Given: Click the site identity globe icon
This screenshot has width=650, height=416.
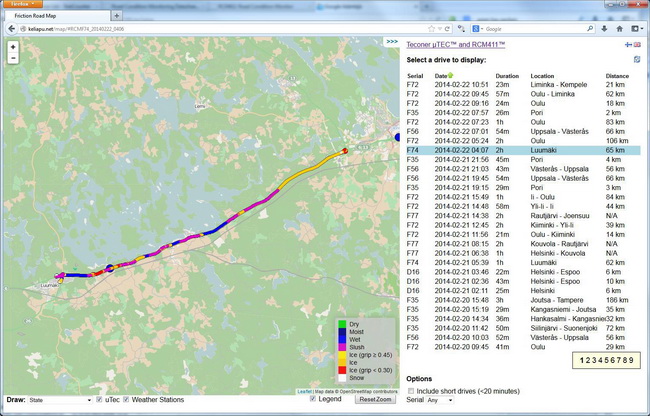Looking at the screenshot, I should (23, 29).
